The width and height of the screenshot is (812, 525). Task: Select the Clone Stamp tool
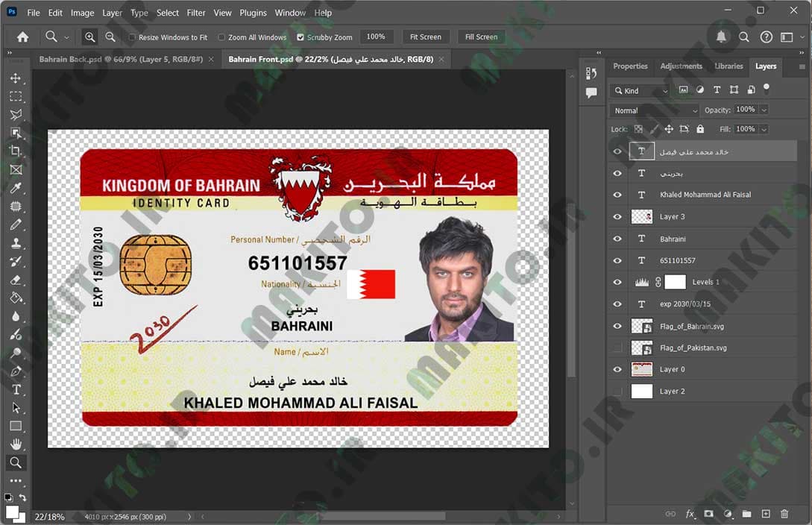(16, 243)
